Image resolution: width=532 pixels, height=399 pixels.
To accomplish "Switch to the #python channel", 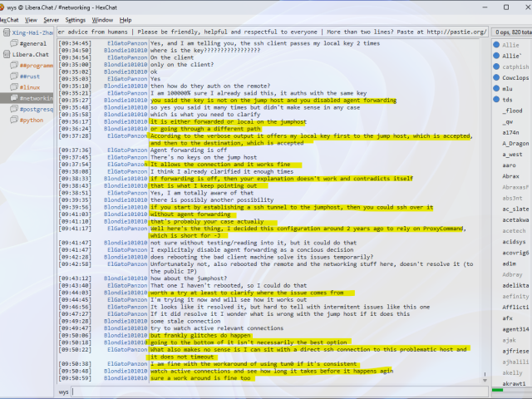I will [33, 120].
